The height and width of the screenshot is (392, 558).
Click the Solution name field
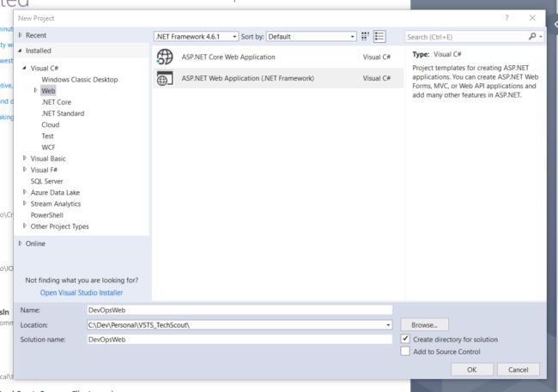coord(240,340)
